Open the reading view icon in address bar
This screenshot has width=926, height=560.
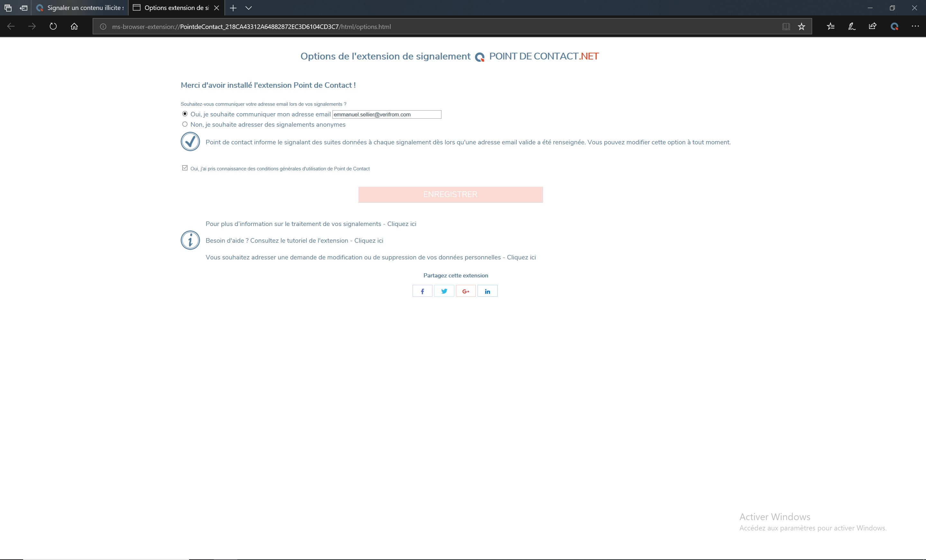tap(786, 26)
